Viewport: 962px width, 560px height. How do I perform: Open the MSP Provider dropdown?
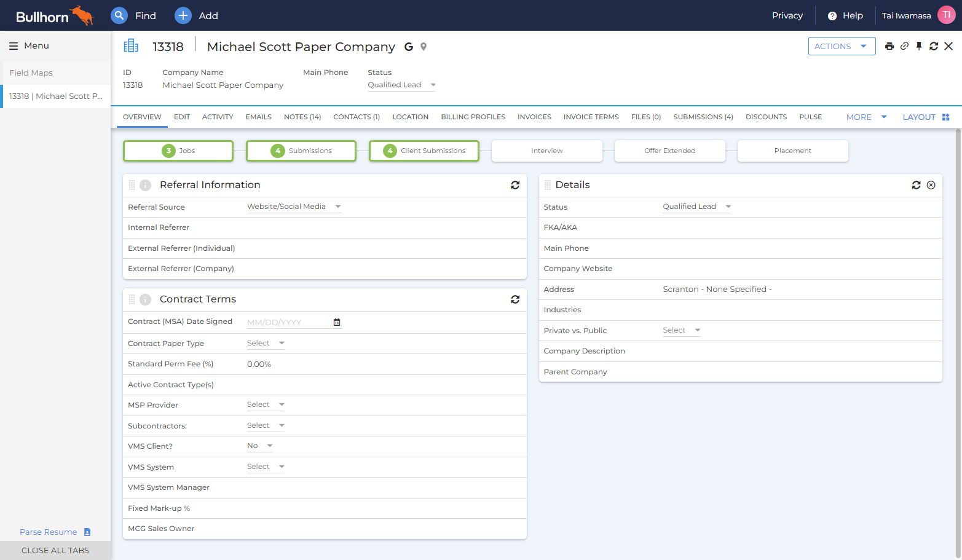pyautogui.click(x=266, y=404)
